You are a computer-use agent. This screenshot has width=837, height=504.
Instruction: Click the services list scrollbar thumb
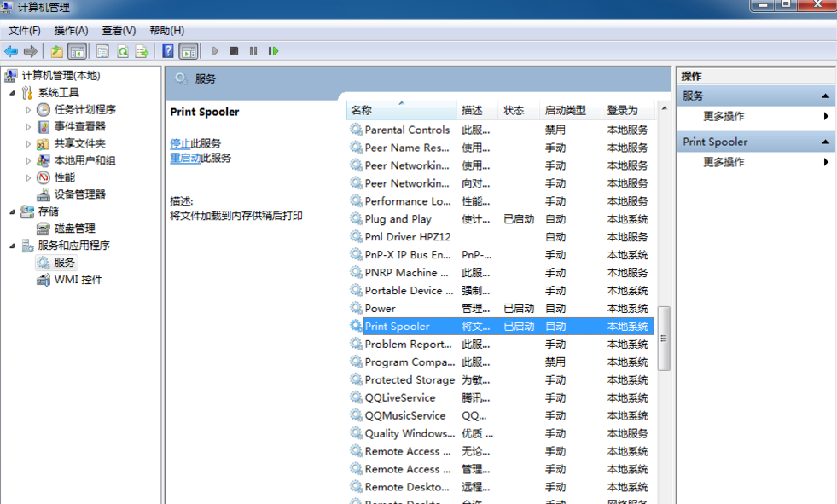pyautogui.click(x=664, y=339)
